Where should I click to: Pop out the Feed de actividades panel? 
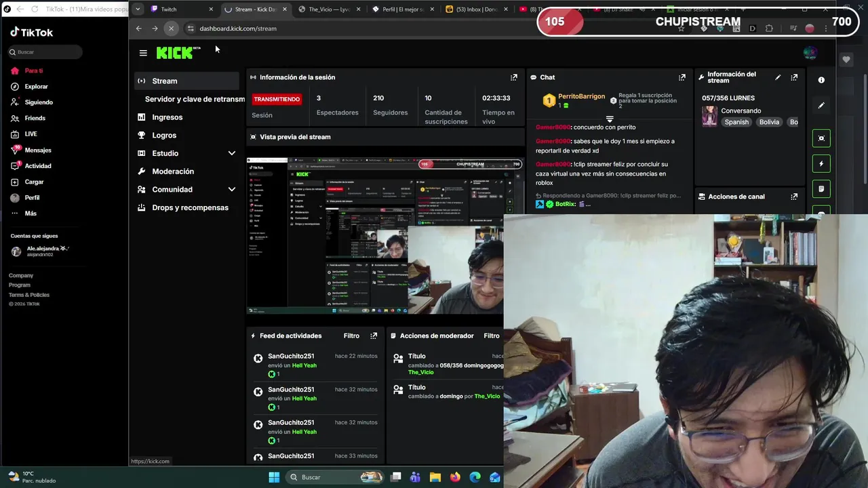[x=374, y=335]
